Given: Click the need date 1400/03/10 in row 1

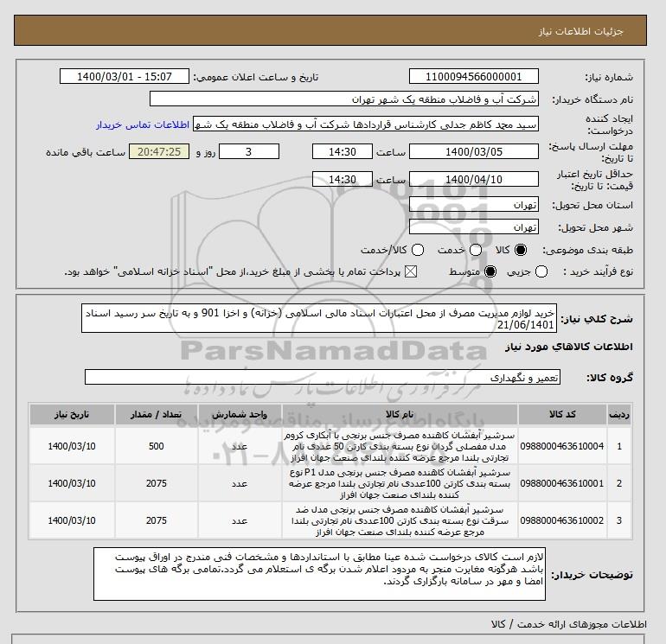Looking at the screenshot, I should [72, 446].
